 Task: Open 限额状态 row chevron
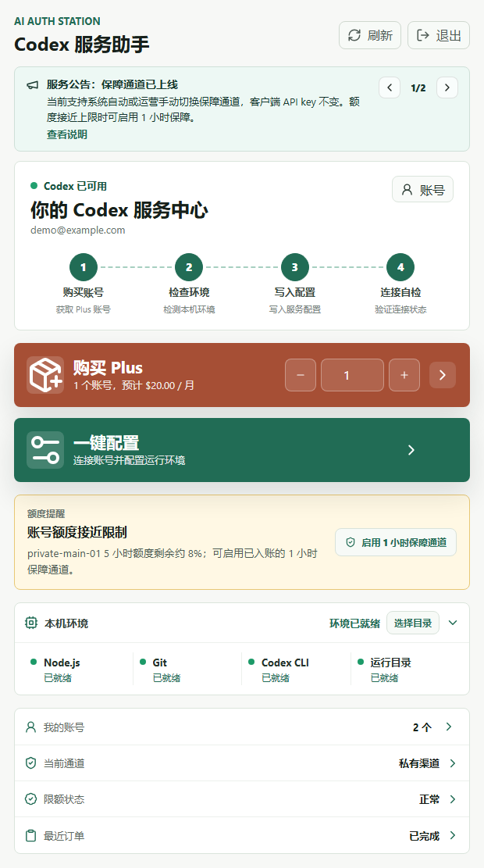point(453,799)
